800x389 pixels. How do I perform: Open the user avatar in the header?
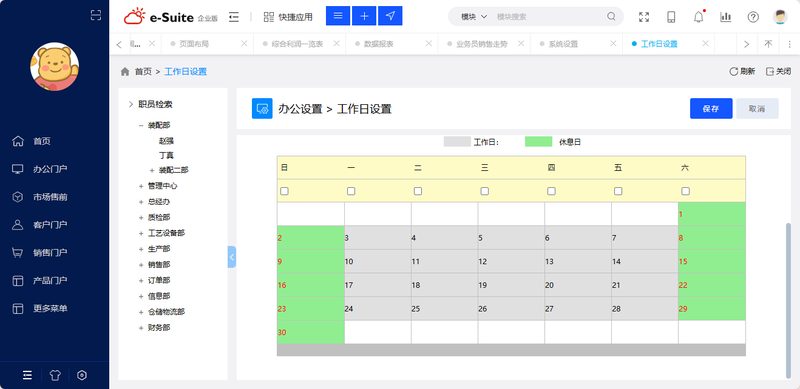point(780,17)
